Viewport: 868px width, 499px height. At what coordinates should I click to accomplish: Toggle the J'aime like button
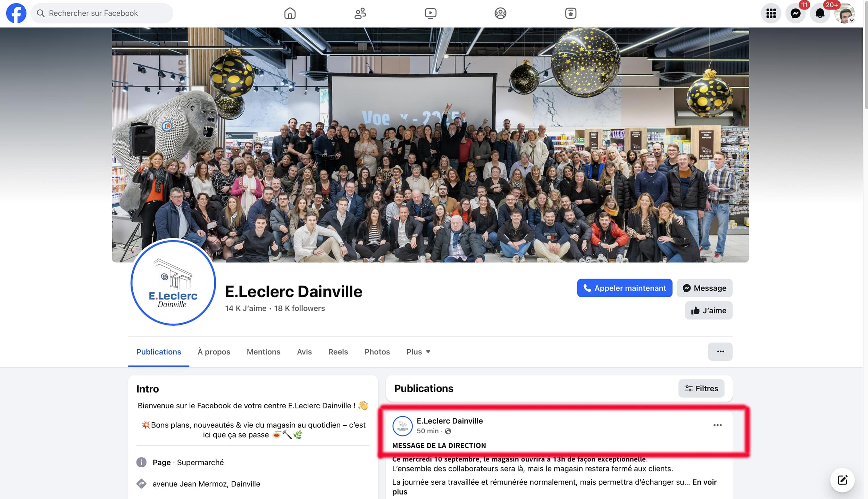coord(708,310)
